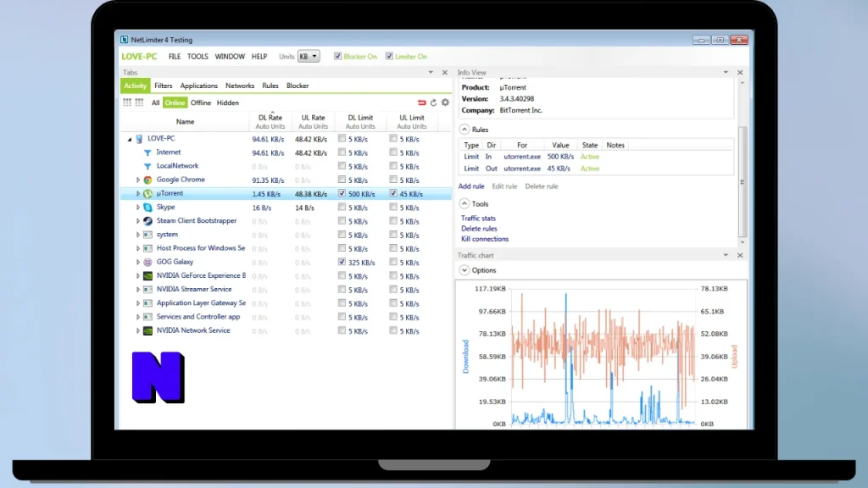Image resolution: width=868 pixels, height=488 pixels.
Task: Collapse the LOVE-PC tree node
Action: point(130,140)
